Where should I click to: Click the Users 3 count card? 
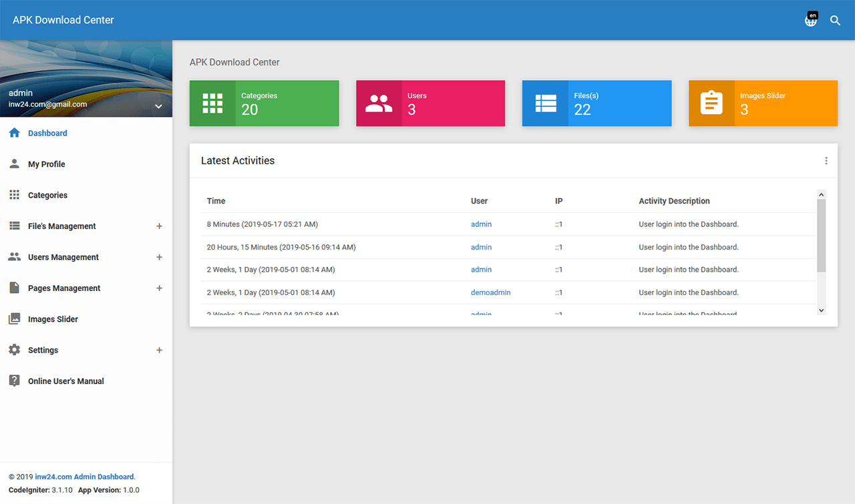point(430,103)
